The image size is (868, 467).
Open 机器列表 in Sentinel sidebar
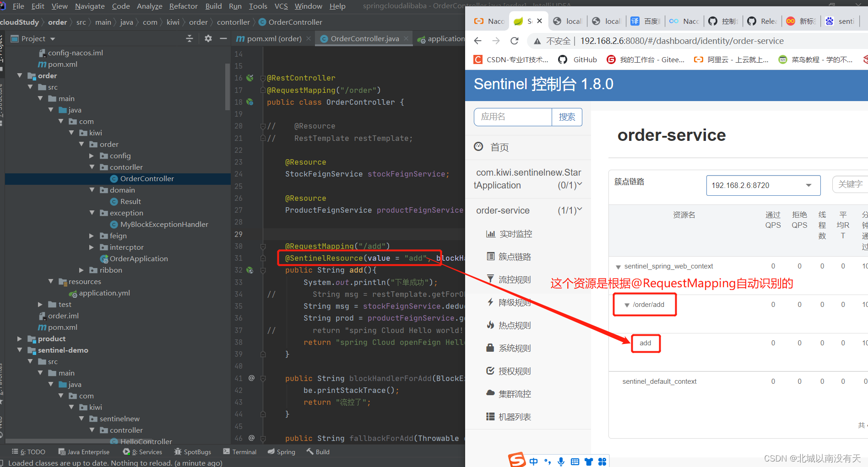(x=509, y=417)
